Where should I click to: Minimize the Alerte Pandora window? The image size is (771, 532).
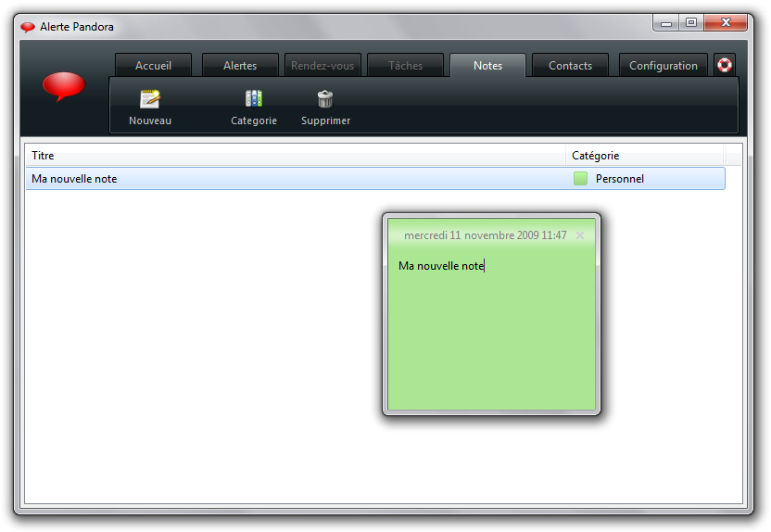[x=666, y=22]
